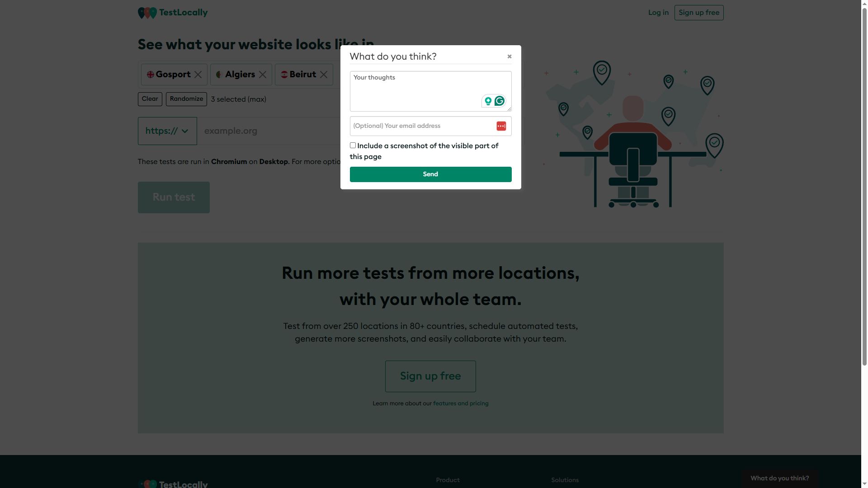
Task: Click the TestLocally logo in the header
Action: pos(172,12)
